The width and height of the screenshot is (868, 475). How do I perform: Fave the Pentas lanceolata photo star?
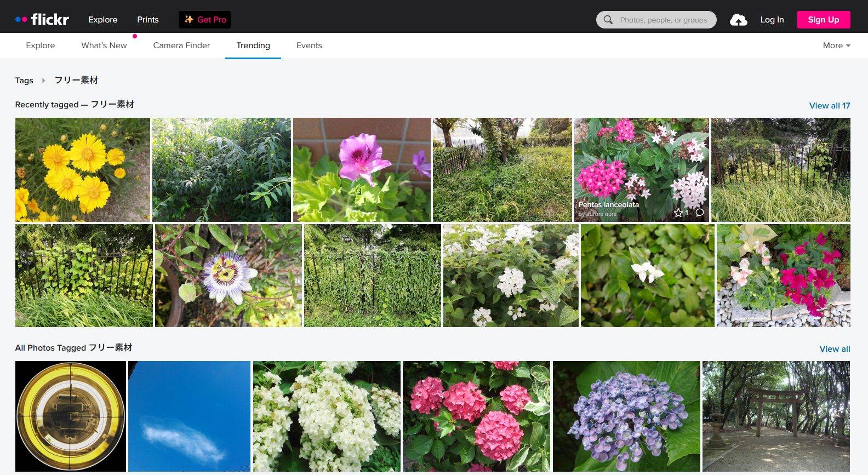pos(678,213)
